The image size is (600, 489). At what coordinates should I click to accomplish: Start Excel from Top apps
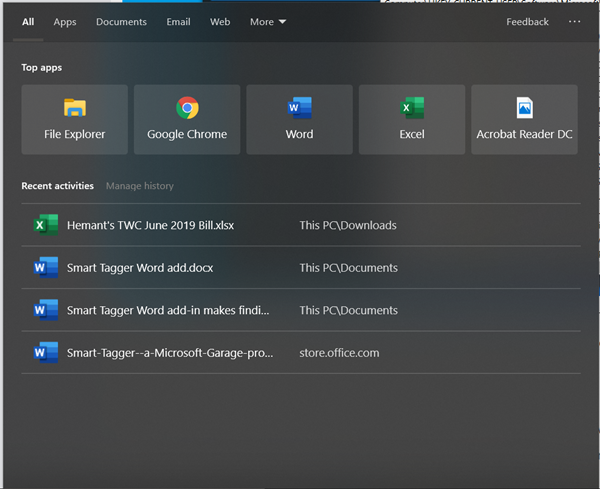[x=412, y=120]
